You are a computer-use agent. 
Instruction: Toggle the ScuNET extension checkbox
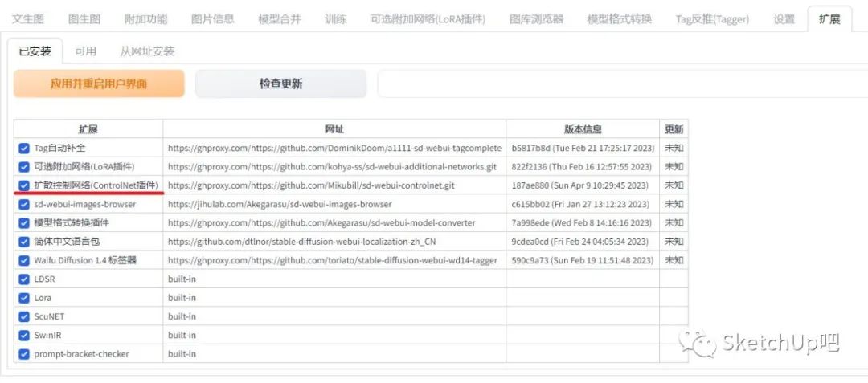pos(24,316)
